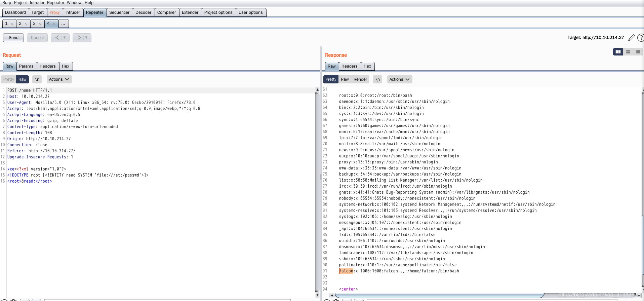Switch to the Decoder tab
This screenshot has height=301, width=644.
point(144,12)
